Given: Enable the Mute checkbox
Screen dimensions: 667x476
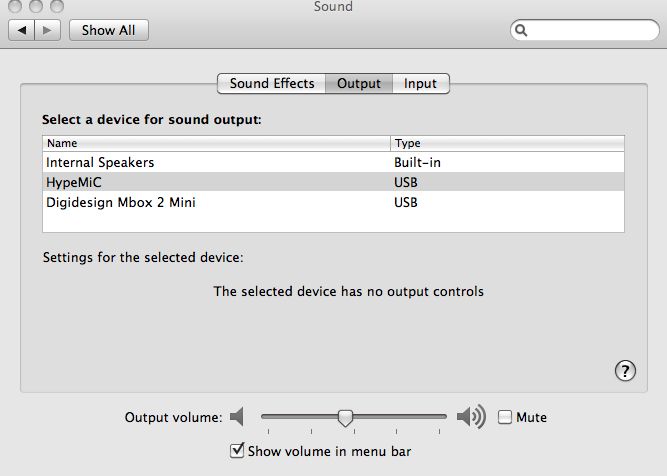Looking at the screenshot, I should tap(505, 417).
